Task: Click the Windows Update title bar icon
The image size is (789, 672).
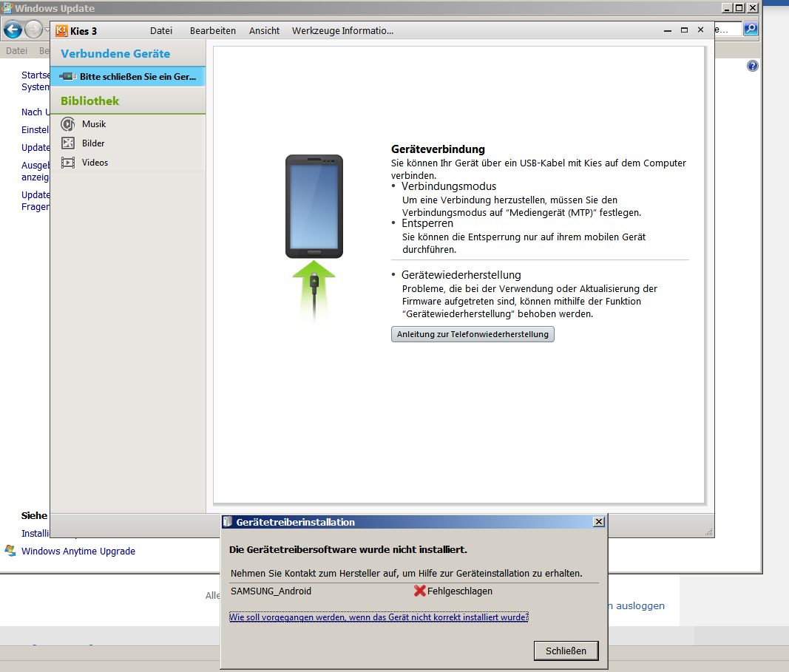Action: pos(7,7)
